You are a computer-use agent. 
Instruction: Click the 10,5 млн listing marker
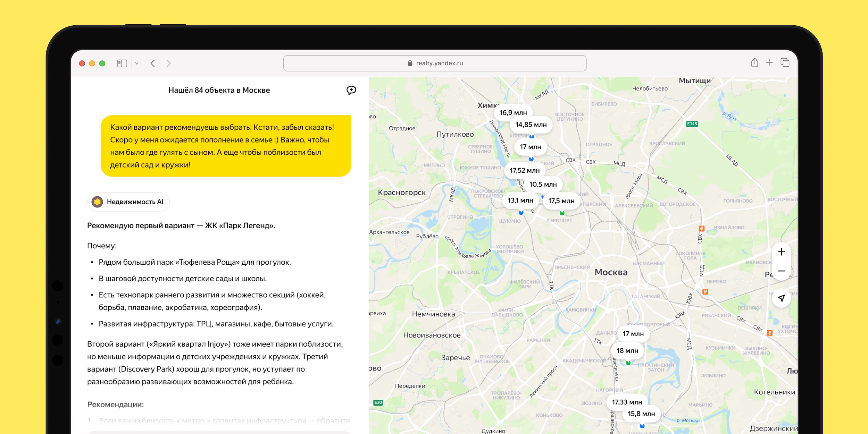543,185
